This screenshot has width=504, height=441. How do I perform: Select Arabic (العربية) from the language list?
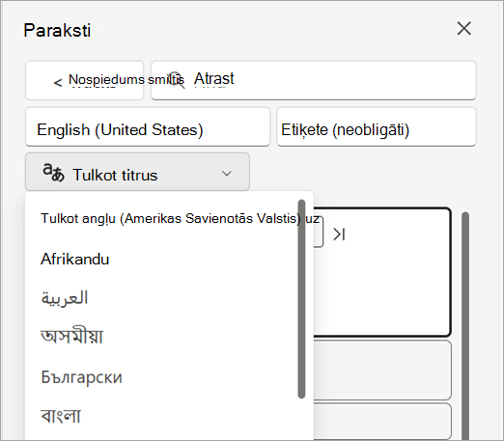(x=65, y=298)
